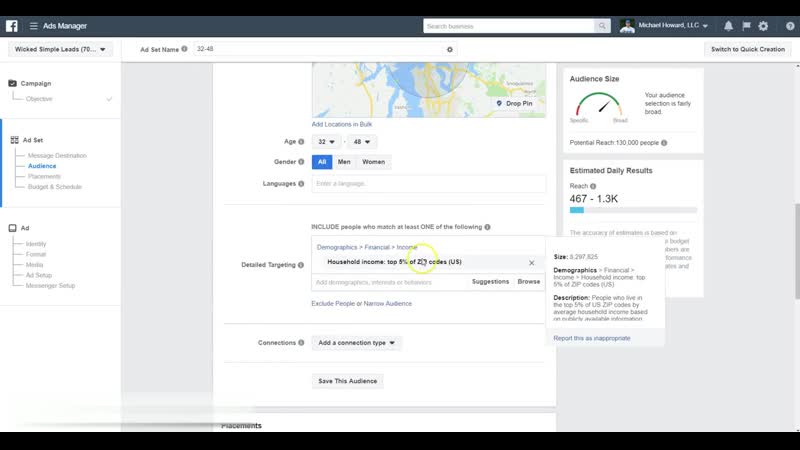The width and height of the screenshot is (800, 450).
Task: Open the Wicked Simple Leads campaign dropdown
Action: click(x=60, y=49)
